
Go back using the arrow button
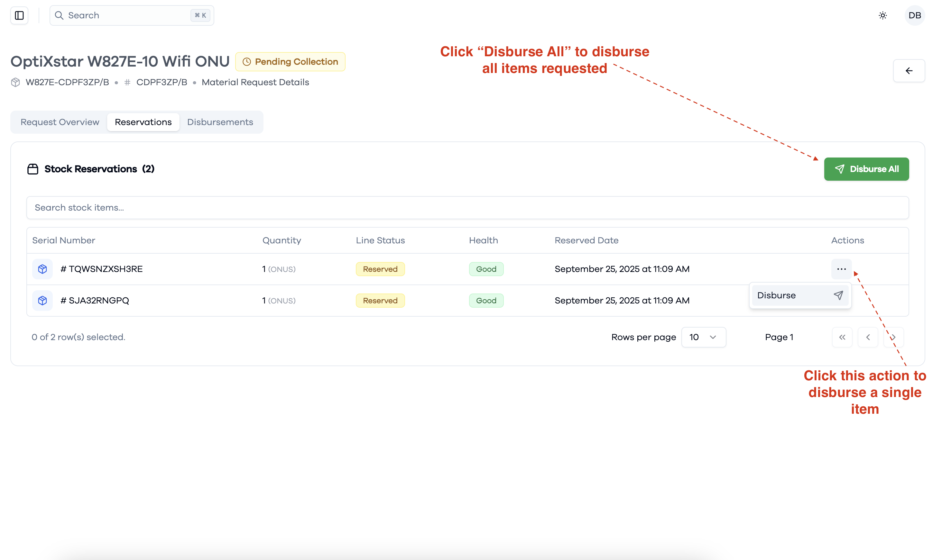tap(909, 71)
